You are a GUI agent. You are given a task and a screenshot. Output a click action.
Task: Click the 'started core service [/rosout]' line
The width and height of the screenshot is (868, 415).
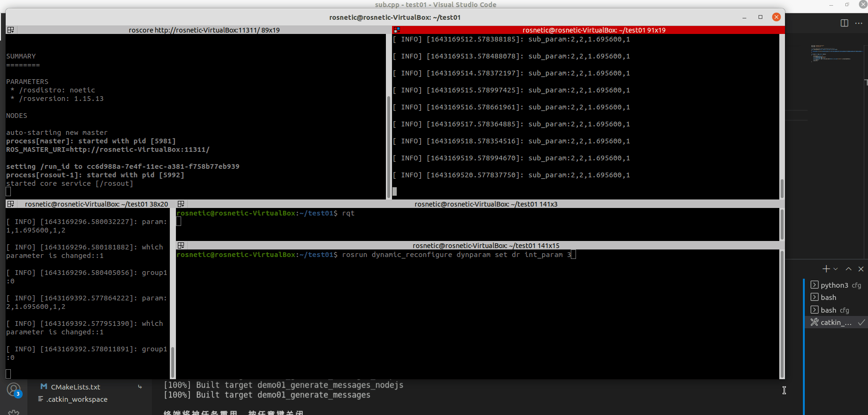[69, 183]
